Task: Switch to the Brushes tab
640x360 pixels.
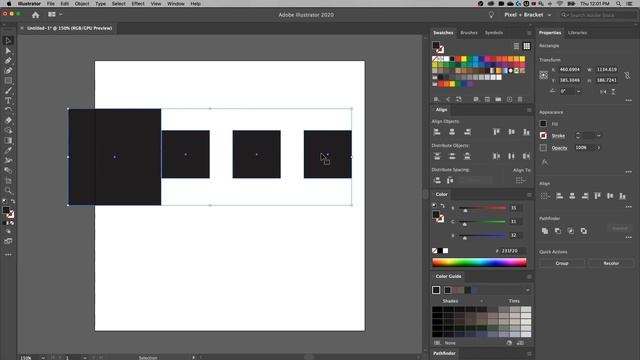Action: point(469,33)
